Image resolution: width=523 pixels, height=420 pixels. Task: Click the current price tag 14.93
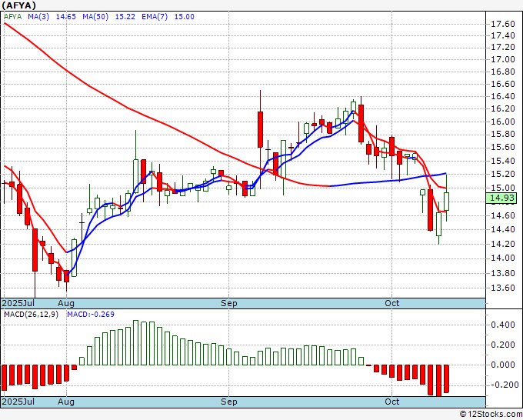(x=502, y=198)
